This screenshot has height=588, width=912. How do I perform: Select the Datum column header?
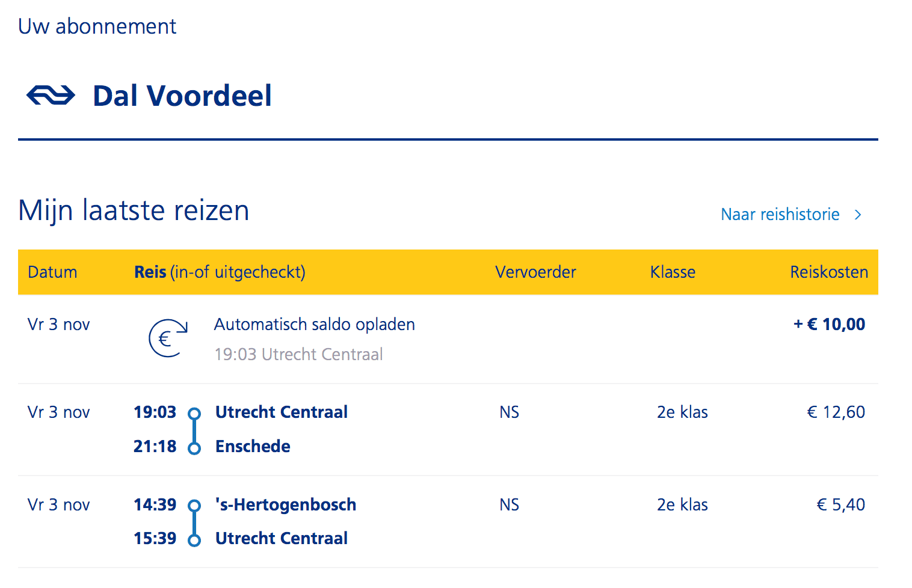coord(52,272)
